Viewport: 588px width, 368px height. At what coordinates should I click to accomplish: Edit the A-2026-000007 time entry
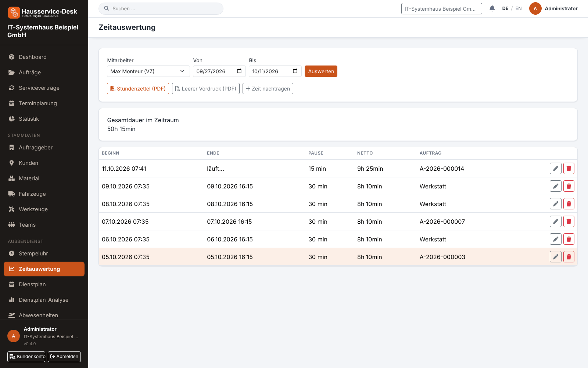point(556,222)
